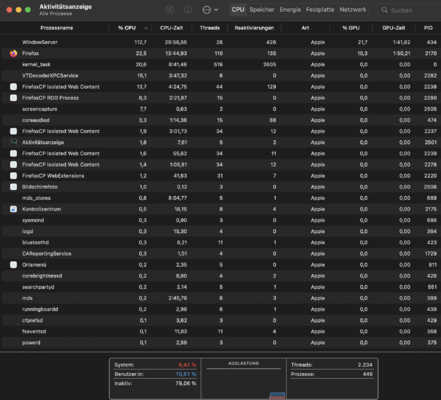
Task: Click the Prozesse count 446
Action: coord(368,374)
